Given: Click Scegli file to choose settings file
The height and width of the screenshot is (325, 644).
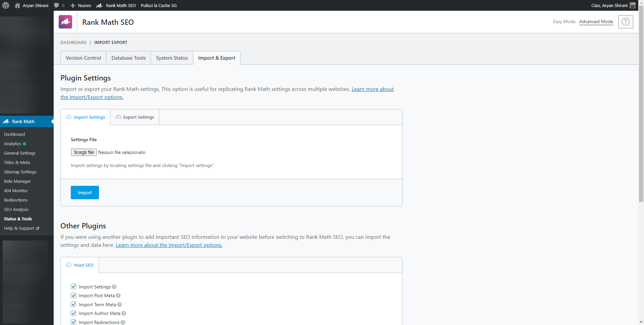Looking at the screenshot, I should click(x=84, y=152).
